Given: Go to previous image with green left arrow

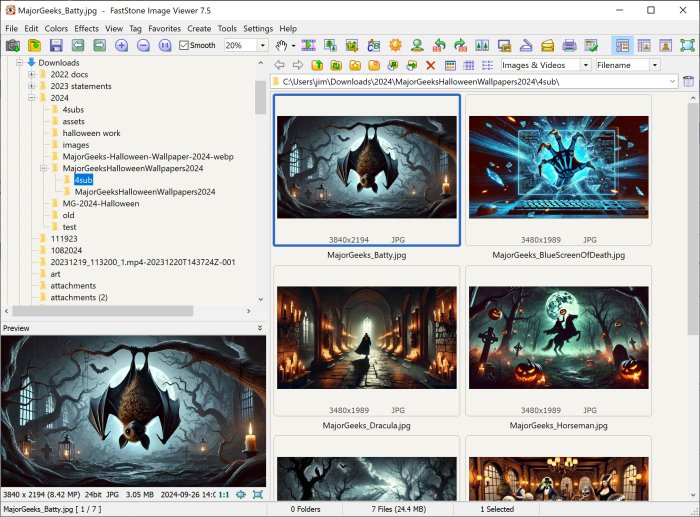Looking at the screenshot, I should [x=78, y=45].
